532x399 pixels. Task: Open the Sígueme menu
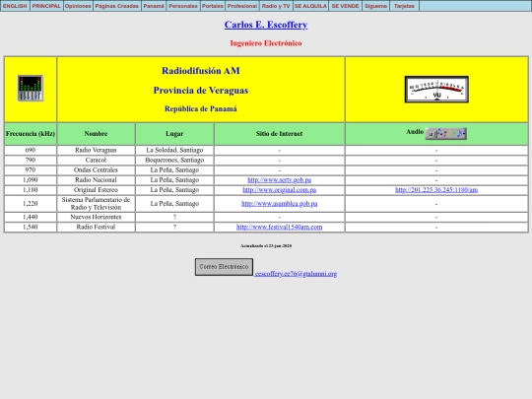pos(376,6)
